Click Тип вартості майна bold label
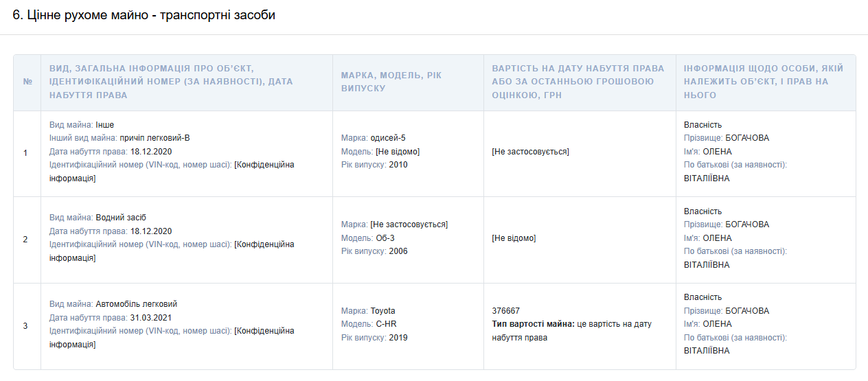 click(534, 324)
